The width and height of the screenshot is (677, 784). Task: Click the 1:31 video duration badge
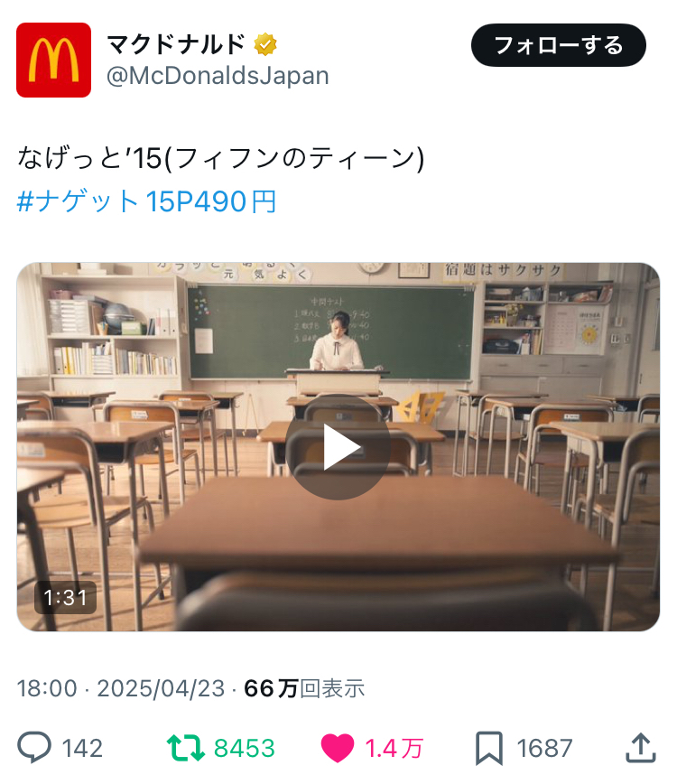[66, 597]
